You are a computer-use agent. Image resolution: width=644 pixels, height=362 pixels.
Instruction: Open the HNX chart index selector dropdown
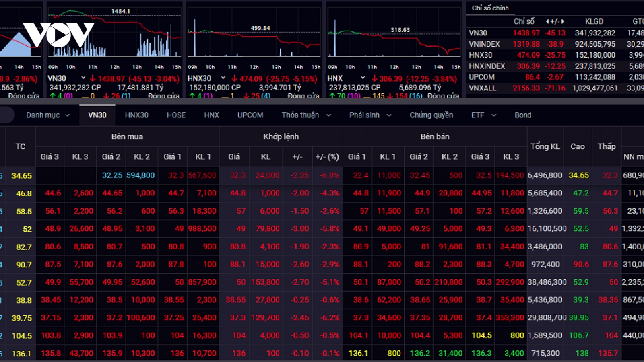pyautogui.click(x=363, y=78)
